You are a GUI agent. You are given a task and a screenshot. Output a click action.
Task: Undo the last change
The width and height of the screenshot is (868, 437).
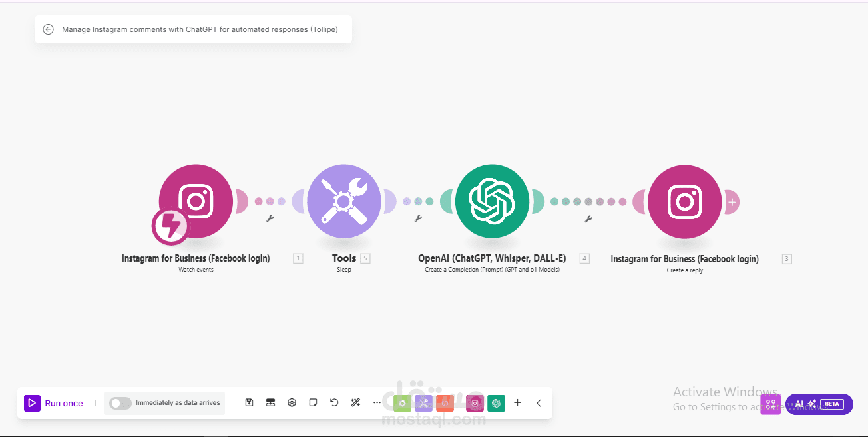pyautogui.click(x=334, y=403)
